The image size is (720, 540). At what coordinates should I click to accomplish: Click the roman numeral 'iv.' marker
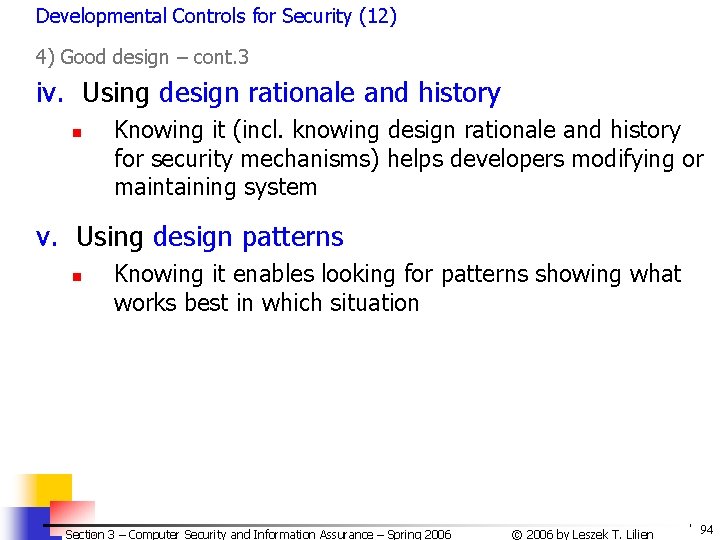pos(50,92)
